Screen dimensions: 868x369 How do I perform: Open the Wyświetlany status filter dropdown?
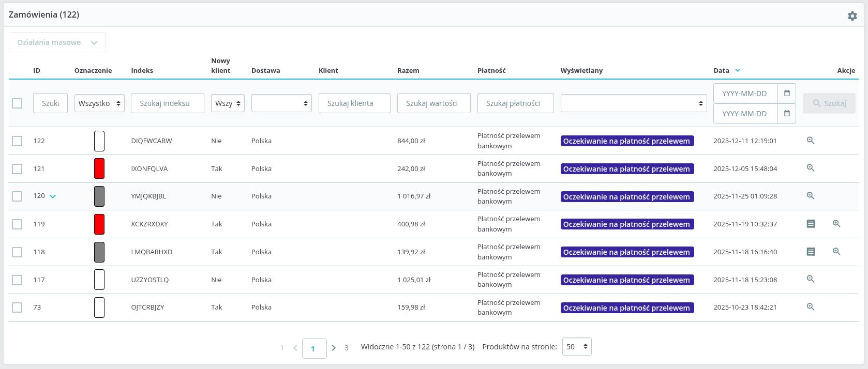coord(633,103)
